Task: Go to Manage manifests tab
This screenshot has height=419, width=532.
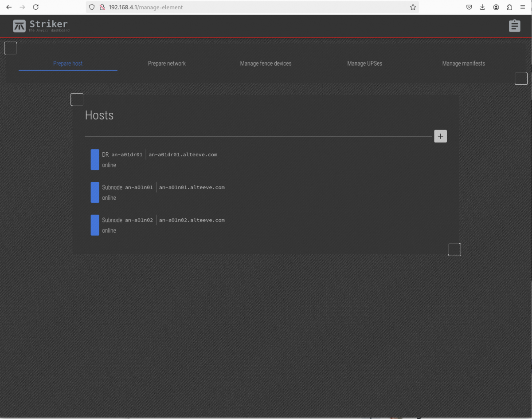Action: 463,63
